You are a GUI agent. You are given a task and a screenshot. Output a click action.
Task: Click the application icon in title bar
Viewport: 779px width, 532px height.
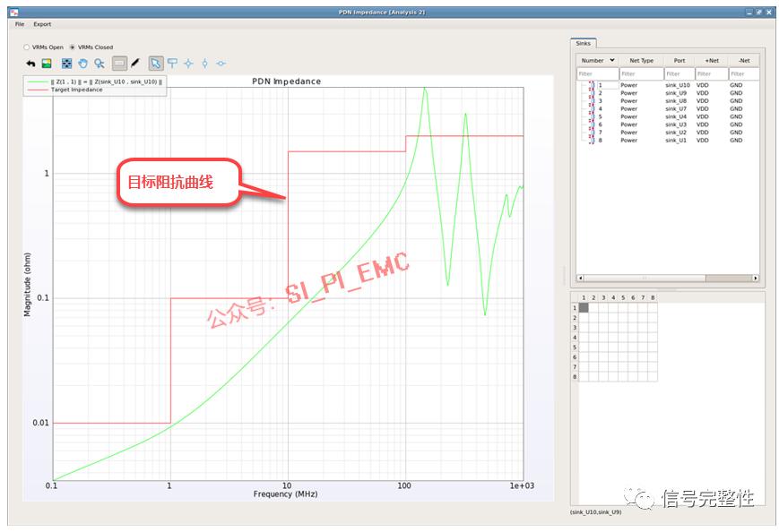[x=14, y=12]
